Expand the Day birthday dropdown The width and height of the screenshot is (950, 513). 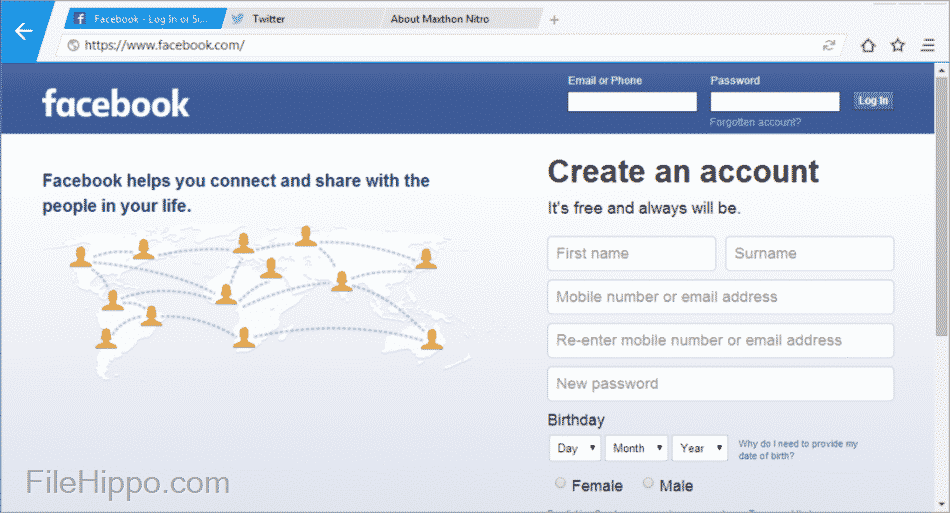click(575, 448)
